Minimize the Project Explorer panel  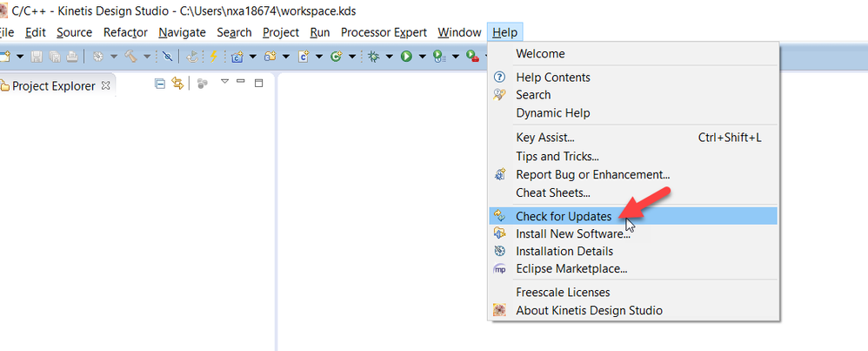[241, 82]
